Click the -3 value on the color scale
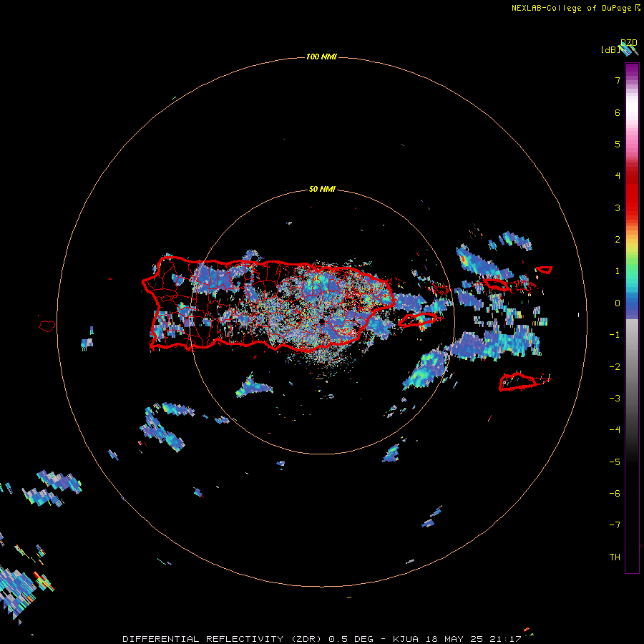 [615, 399]
